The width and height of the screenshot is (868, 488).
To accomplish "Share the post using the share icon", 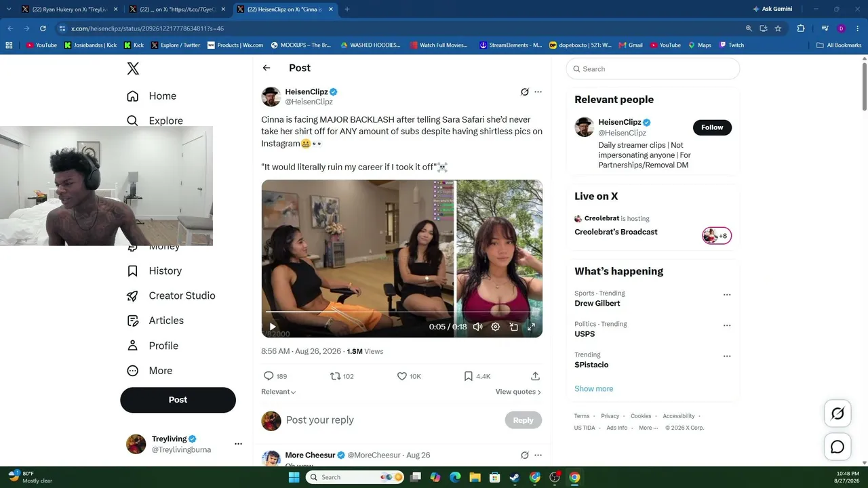I will tap(535, 376).
